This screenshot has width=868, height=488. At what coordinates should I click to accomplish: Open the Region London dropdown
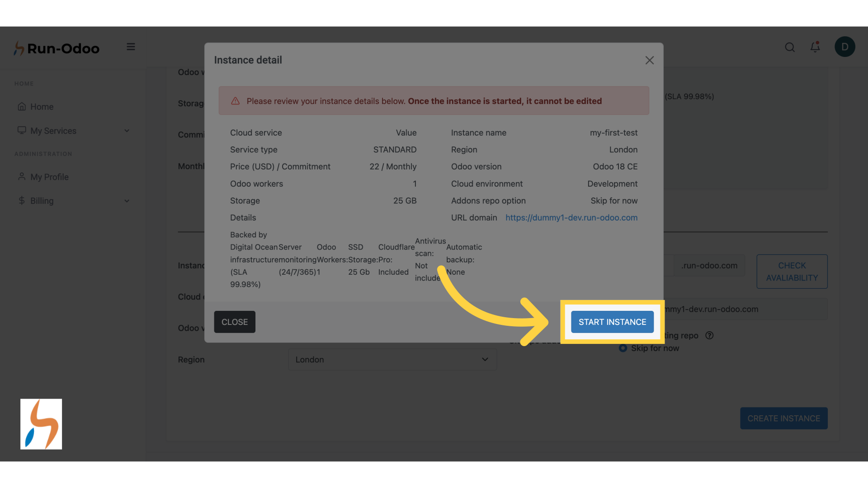coord(392,360)
